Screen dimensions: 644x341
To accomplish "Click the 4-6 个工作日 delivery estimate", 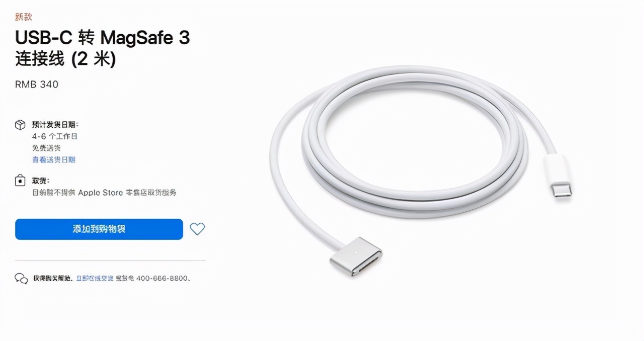I will click(x=55, y=136).
